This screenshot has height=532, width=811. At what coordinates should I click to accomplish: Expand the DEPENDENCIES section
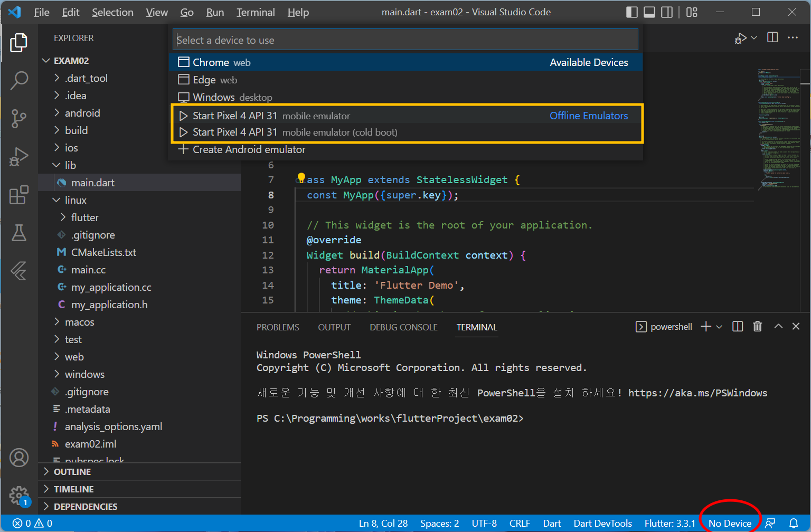pyautogui.click(x=139, y=507)
